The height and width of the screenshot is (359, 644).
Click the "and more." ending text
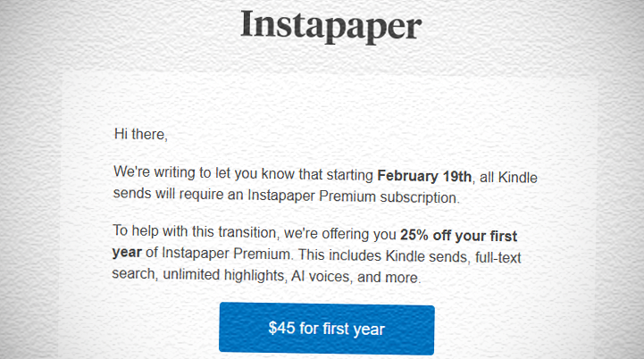(389, 277)
